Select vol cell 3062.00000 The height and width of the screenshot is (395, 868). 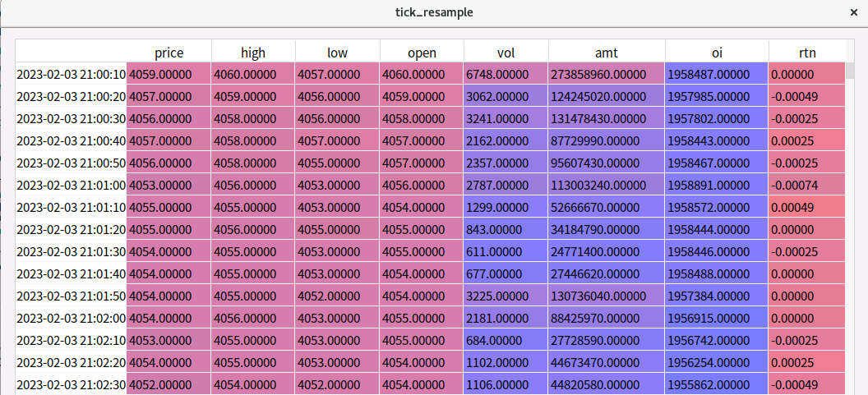506,96
